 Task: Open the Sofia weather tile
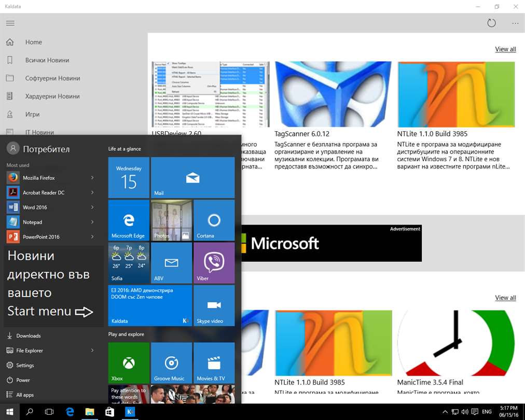click(x=129, y=263)
